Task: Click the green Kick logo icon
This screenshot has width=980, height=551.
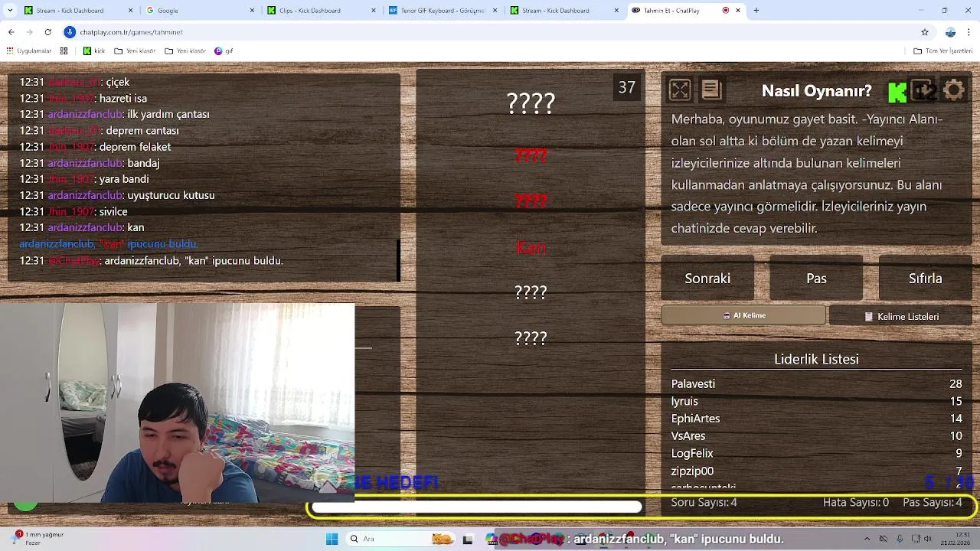Action: pos(897,93)
